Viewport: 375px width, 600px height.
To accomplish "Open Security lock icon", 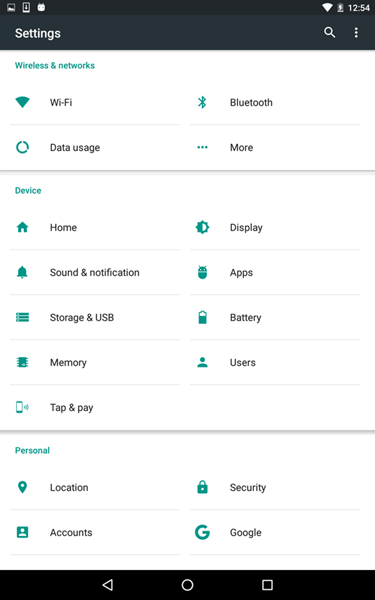I will click(202, 487).
